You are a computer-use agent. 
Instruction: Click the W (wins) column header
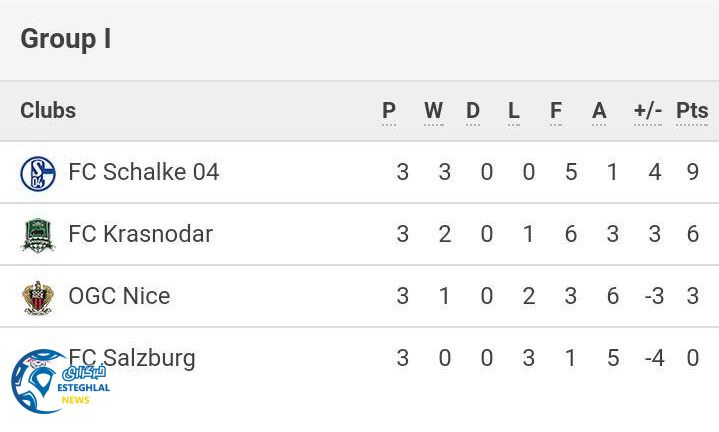(x=433, y=111)
